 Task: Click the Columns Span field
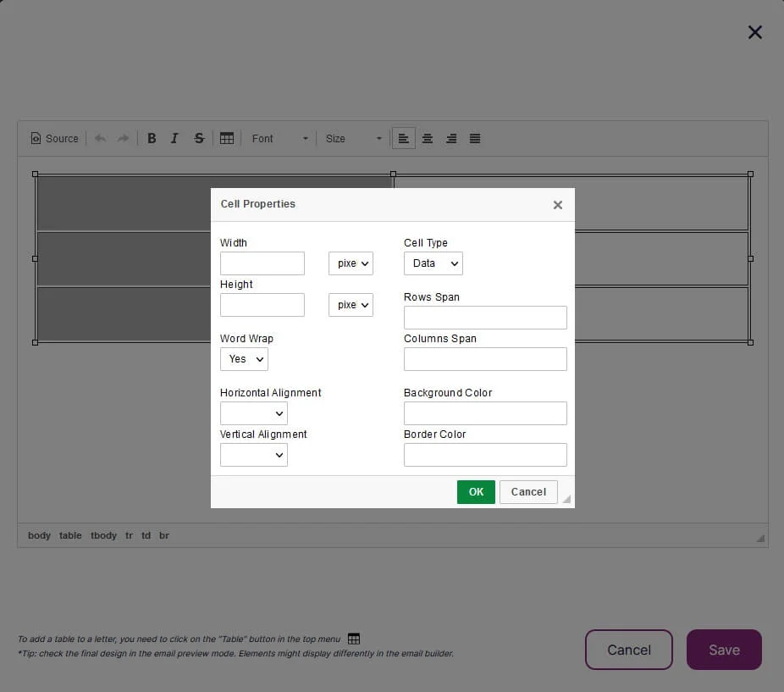click(485, 359)
